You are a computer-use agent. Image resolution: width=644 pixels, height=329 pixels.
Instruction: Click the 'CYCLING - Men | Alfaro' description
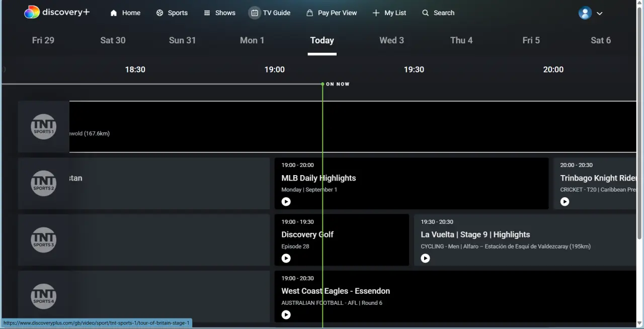click(506, 246)
